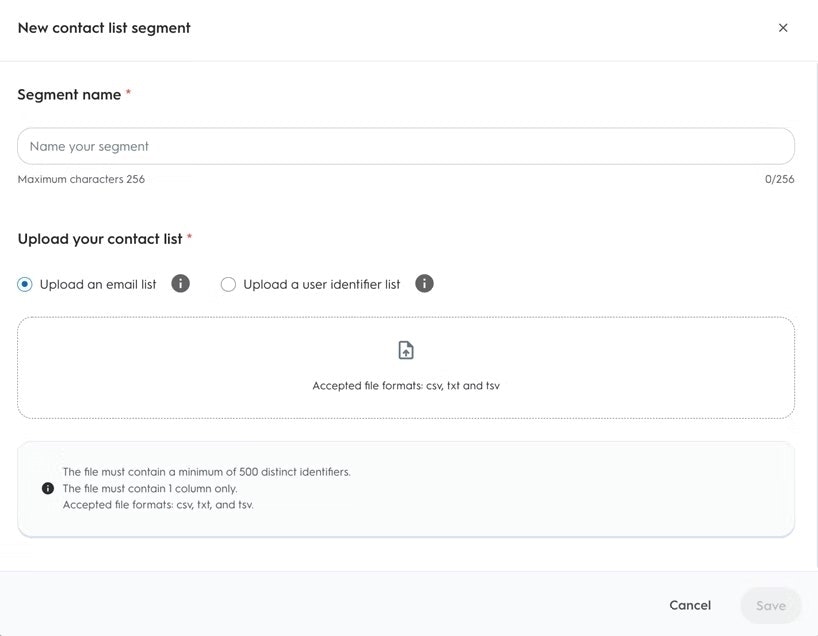This screenshot has height=636, width=818.
Task: Click the dashed file upload drop zone text
Action: [406, 385]
